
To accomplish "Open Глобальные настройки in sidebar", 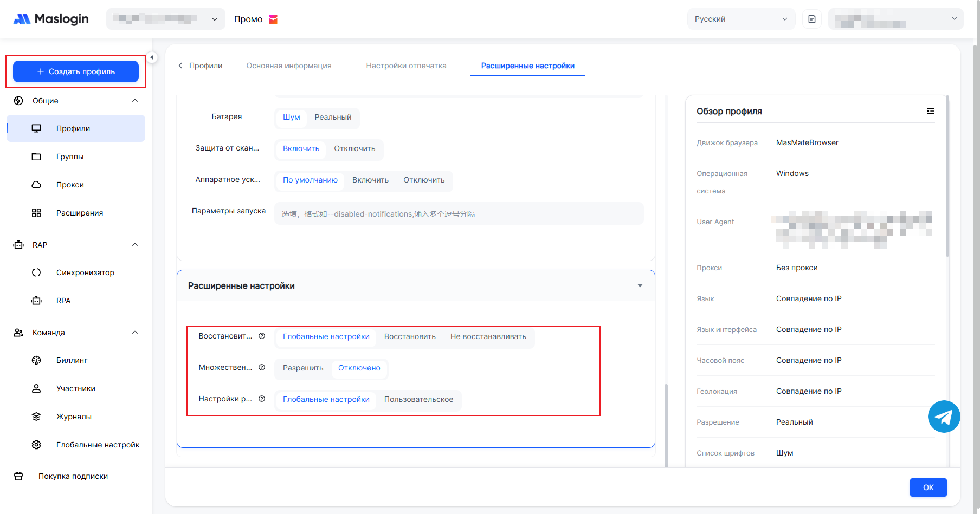I will coord(98,445).
